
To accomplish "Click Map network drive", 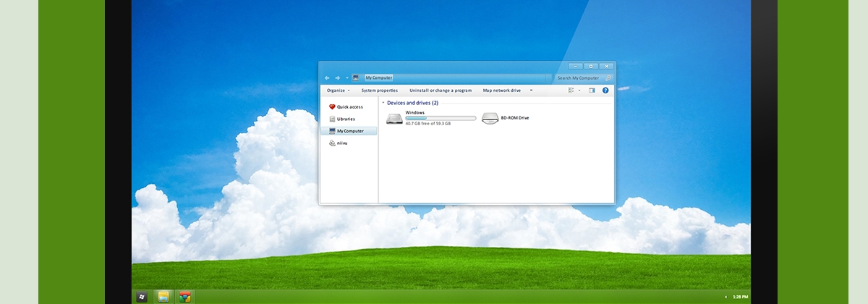I will 502,90.
